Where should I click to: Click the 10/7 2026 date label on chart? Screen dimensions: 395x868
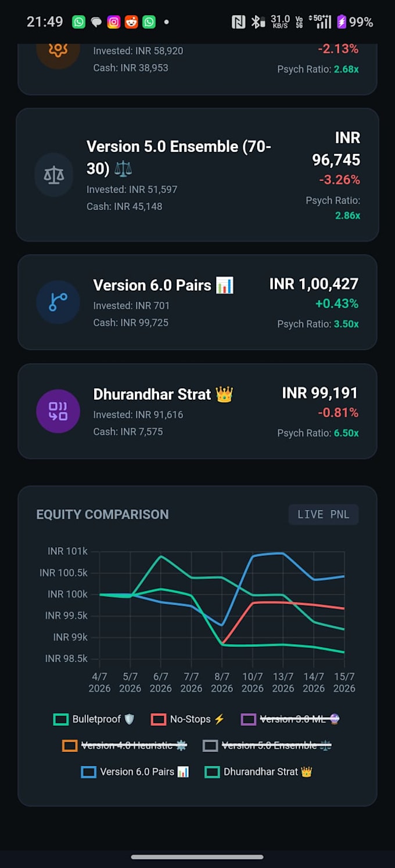(x=253, y=682)
